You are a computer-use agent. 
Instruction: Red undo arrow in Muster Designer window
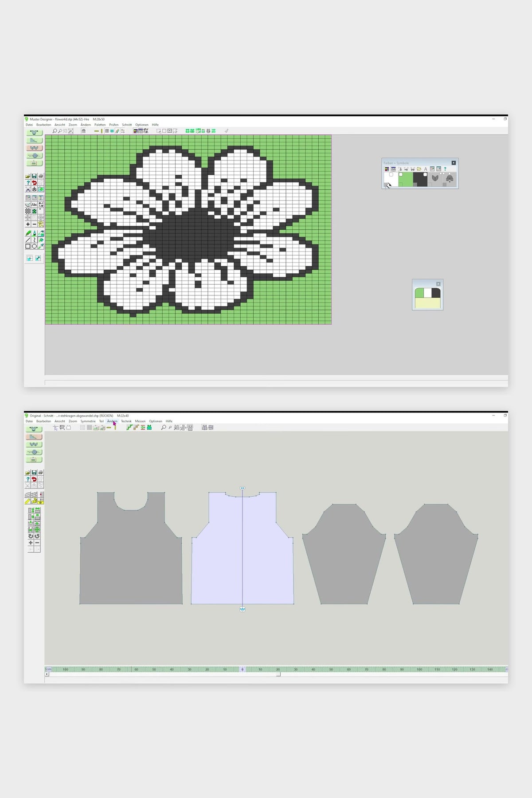coord(34,183)
